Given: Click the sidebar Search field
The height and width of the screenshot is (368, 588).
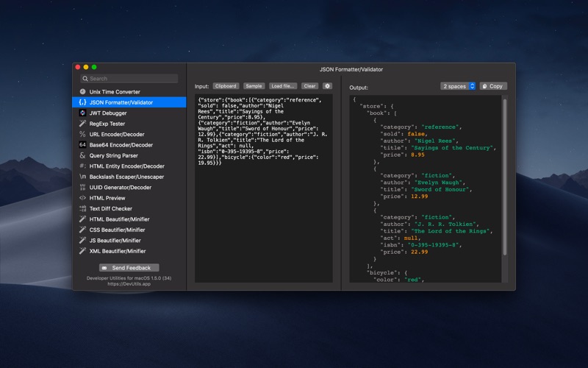Looking at the screenshot, I should (129, 79).
